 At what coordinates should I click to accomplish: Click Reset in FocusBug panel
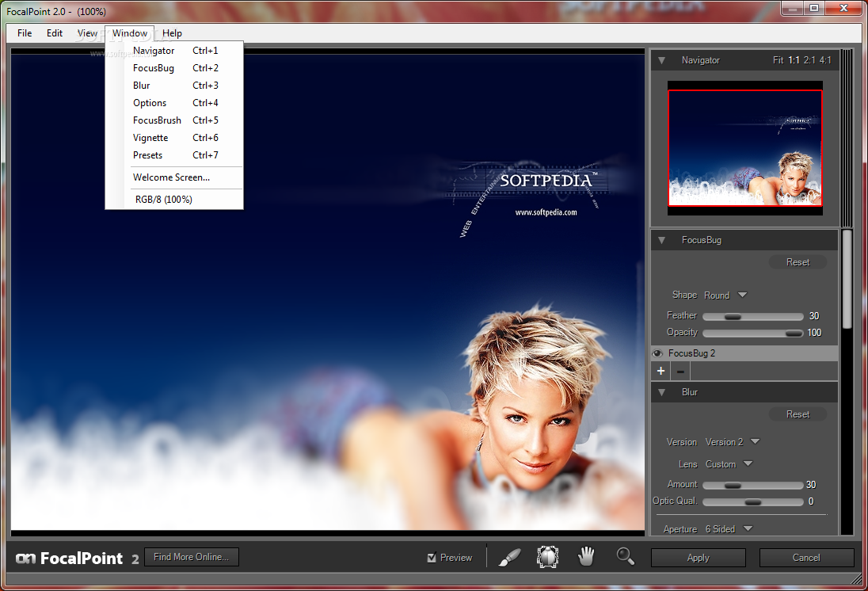(798, 262)
